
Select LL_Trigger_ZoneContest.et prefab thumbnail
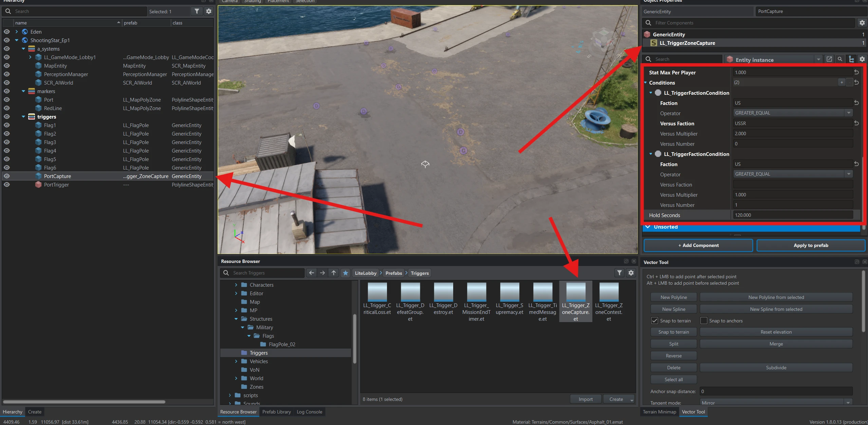pos(609,302)
